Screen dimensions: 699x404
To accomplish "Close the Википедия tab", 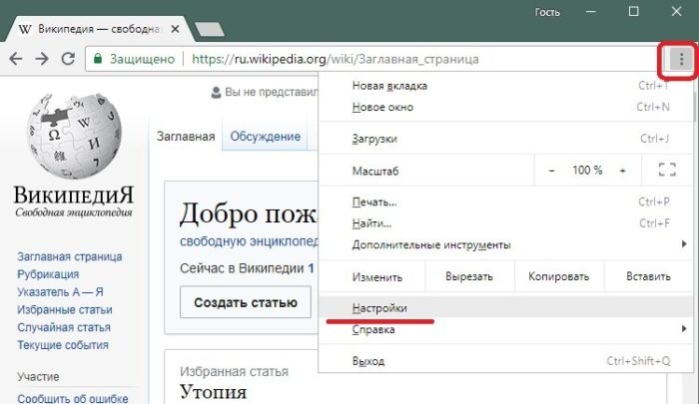I will click(175, 29).
